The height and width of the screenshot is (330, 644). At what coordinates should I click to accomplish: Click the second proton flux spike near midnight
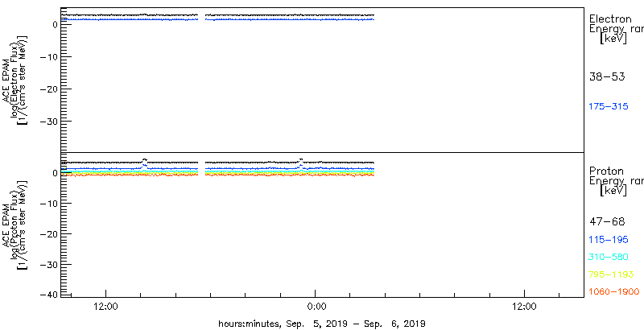click(x=301, y=159)
